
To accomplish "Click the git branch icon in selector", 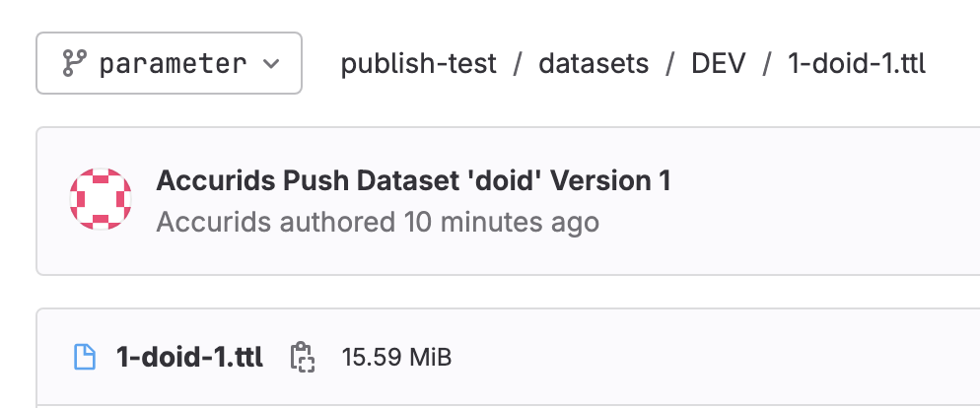I will pyautogui.click(x=74, y=64).
